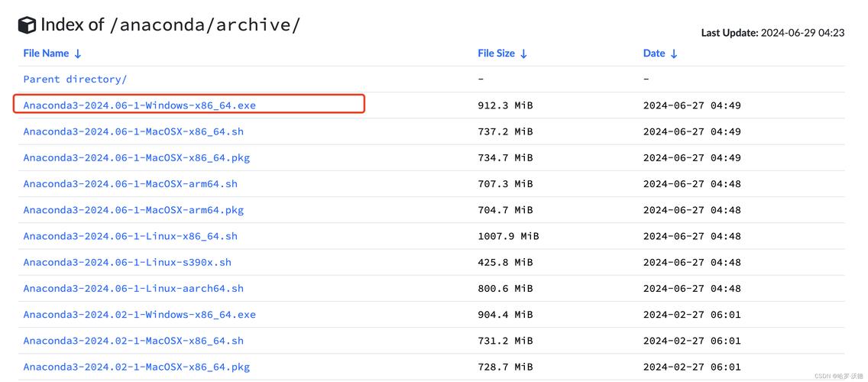Select the 704.7 MiB file size value

(x=505, y=210)
